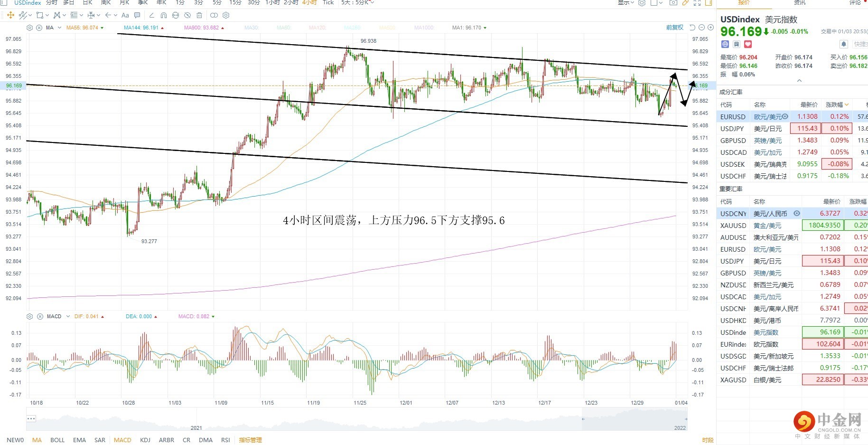
Task: Click the bell price alert icon
Action: coord(844,44)
